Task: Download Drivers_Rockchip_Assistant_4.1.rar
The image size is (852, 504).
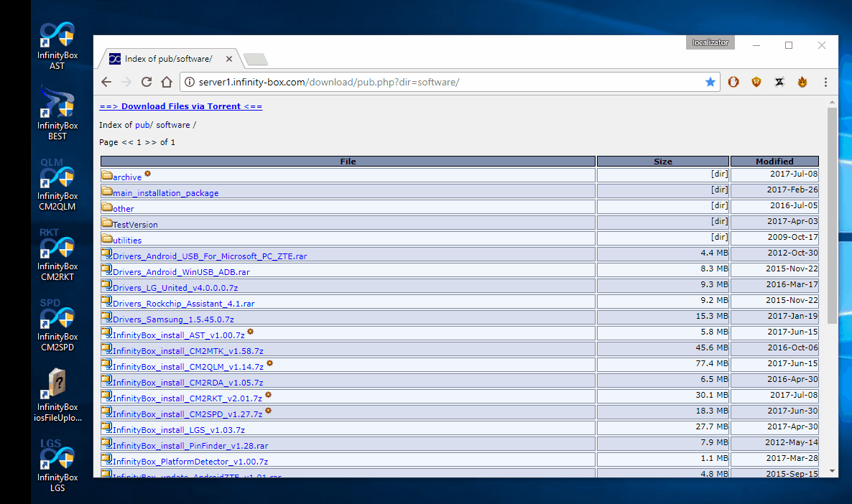Action: [x=184, y=304]
